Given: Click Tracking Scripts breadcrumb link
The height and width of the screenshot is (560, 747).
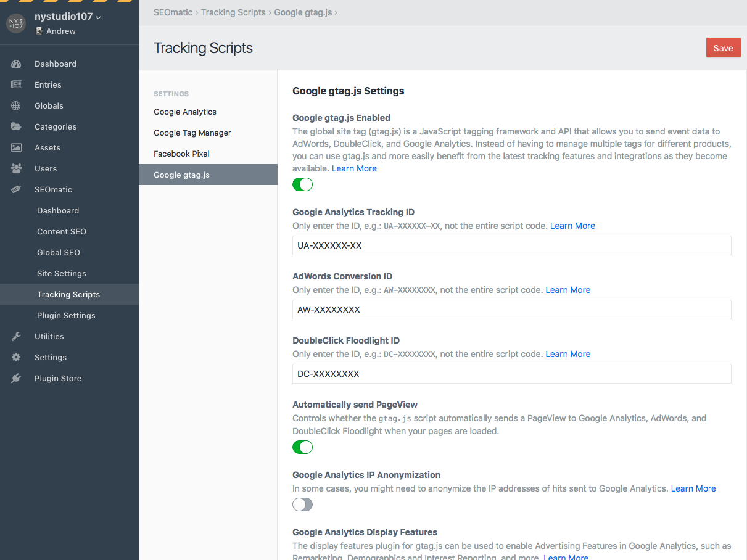Looking at the screenshot, I should point(233,12).
